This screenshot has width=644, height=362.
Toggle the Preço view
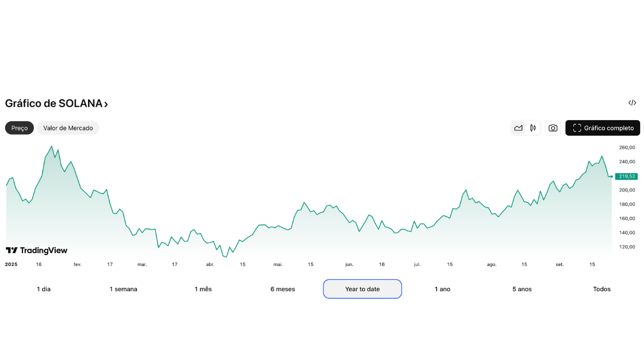(x=19, y=128)
